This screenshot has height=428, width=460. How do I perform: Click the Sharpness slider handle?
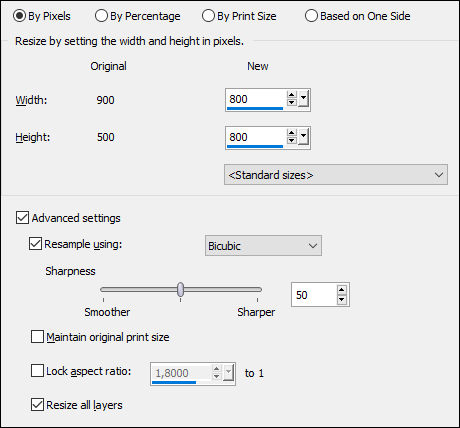[x=180, y=289]
